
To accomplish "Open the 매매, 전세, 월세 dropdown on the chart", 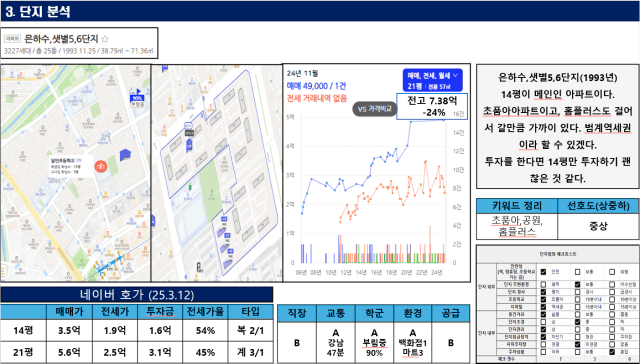I will tap(433, 80).
